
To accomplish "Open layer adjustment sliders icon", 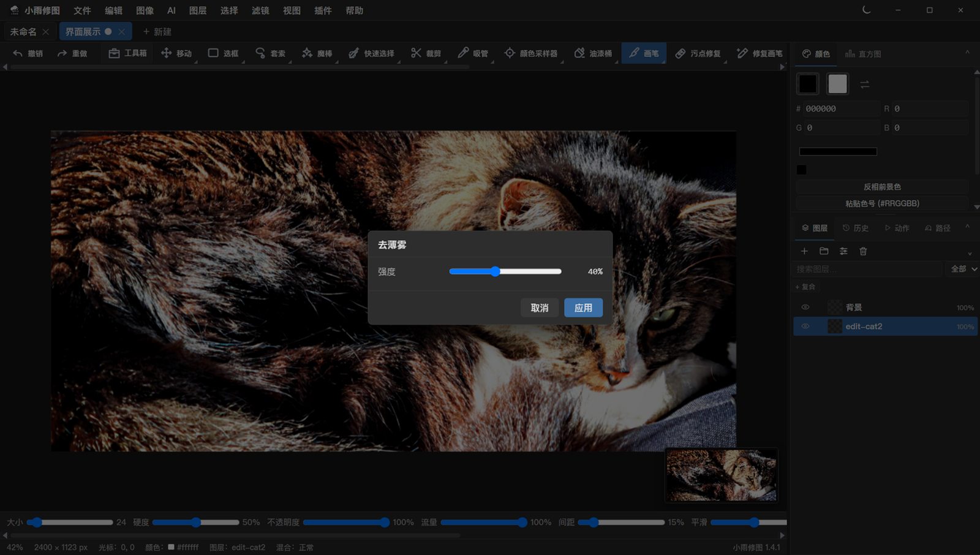I will click(x=843, y=251).
